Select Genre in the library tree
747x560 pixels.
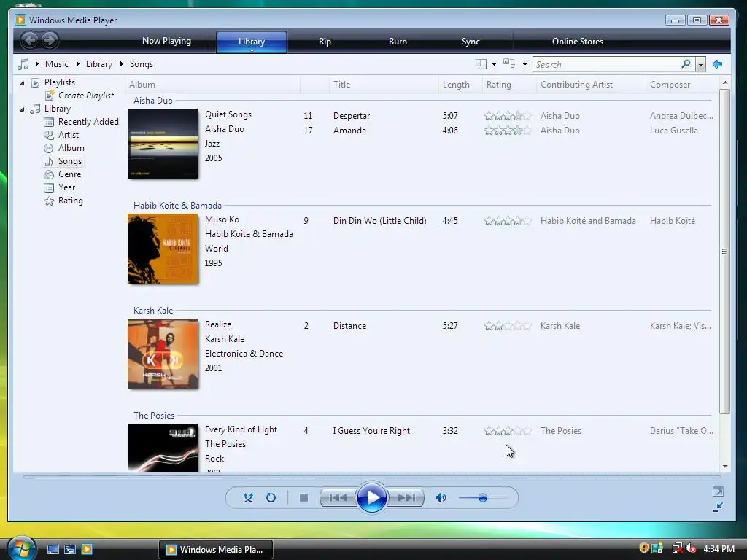point(69,174)
